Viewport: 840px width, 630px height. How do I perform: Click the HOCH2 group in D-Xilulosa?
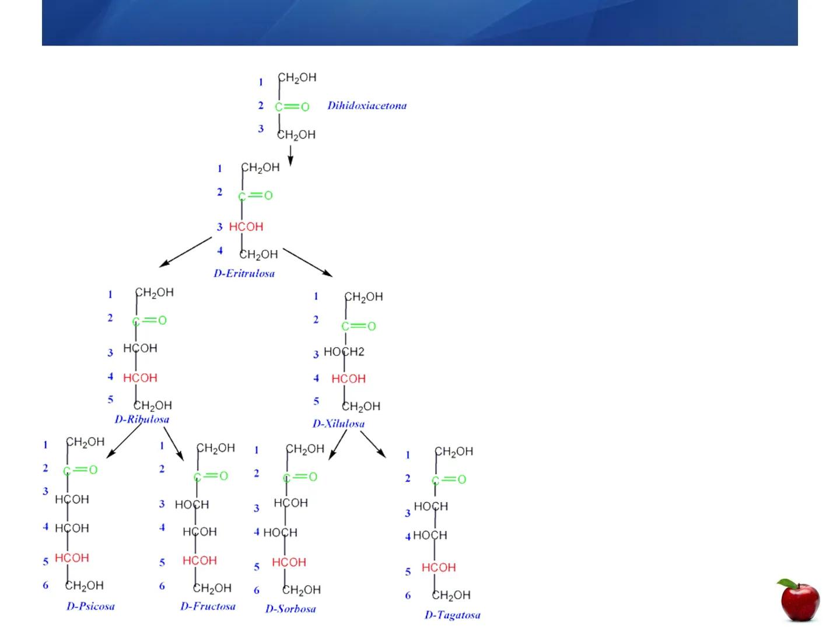point(344,352)
